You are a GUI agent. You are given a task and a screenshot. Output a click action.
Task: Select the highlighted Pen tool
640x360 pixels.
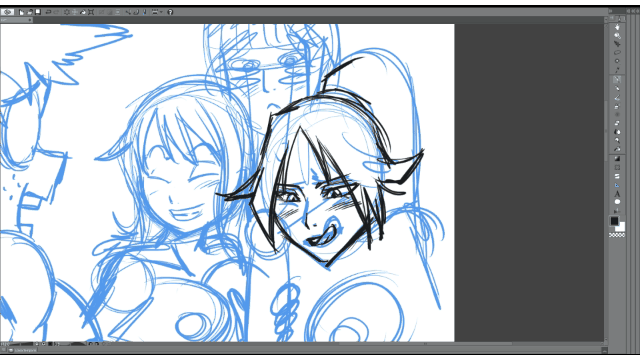coord(617,79)
